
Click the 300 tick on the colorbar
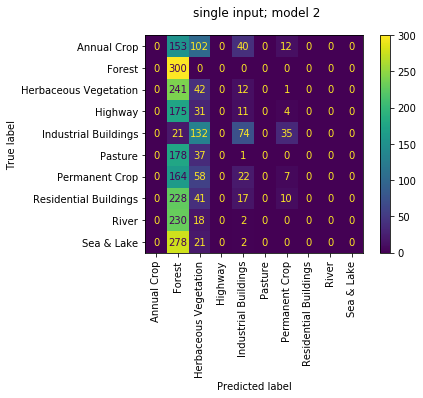pyautogui.click(x=407, y=36)
